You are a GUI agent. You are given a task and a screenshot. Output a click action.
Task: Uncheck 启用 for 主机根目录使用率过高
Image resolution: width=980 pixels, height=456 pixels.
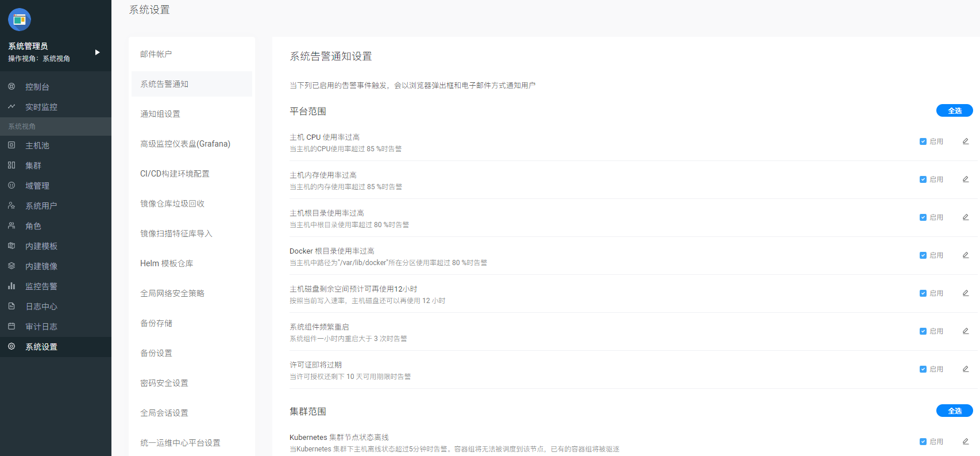[923, 217]
